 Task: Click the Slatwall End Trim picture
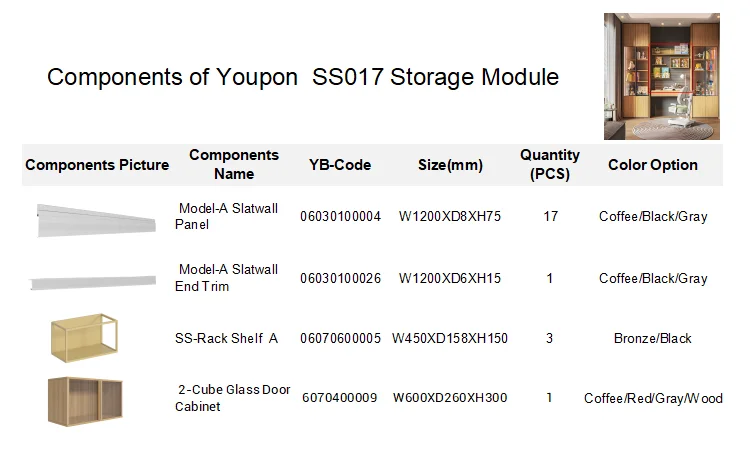93,282
